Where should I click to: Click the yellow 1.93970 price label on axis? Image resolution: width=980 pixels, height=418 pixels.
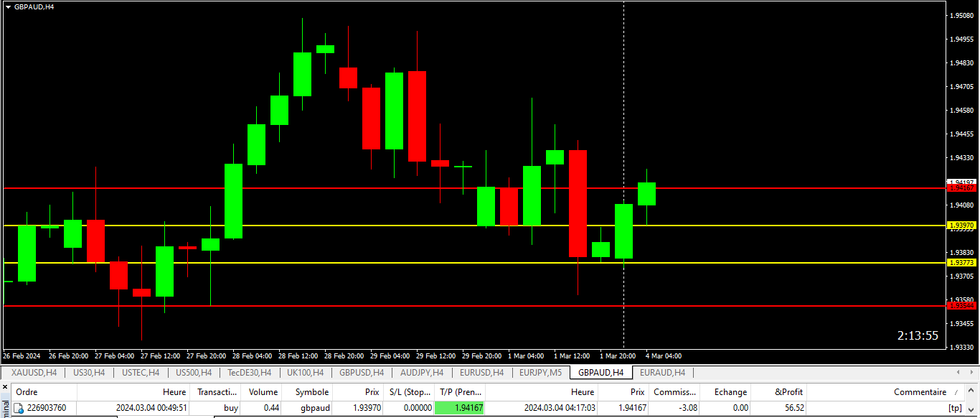962,226
